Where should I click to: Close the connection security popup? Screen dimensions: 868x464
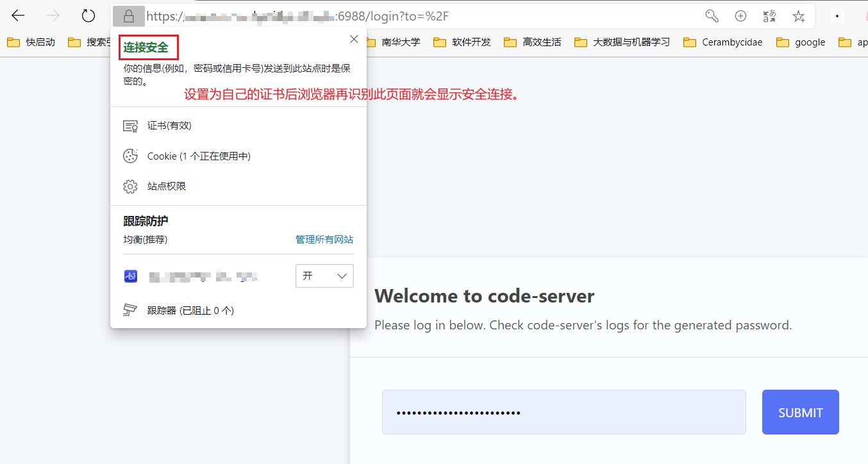pos(354,39)
